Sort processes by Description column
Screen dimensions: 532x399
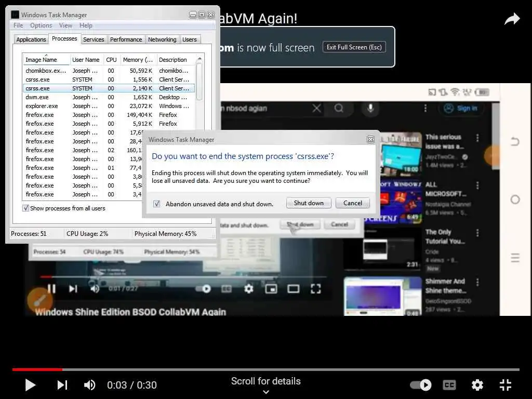176,60
